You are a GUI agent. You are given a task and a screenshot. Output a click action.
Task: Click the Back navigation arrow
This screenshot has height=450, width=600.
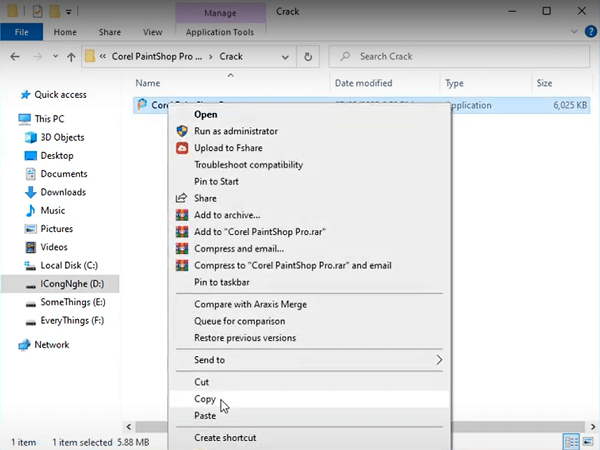tap(15, 57)
